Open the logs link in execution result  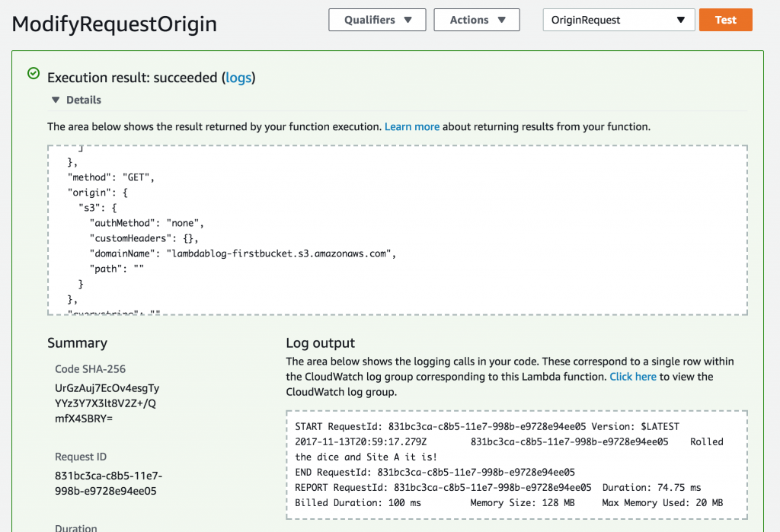[x=238, y=78]
